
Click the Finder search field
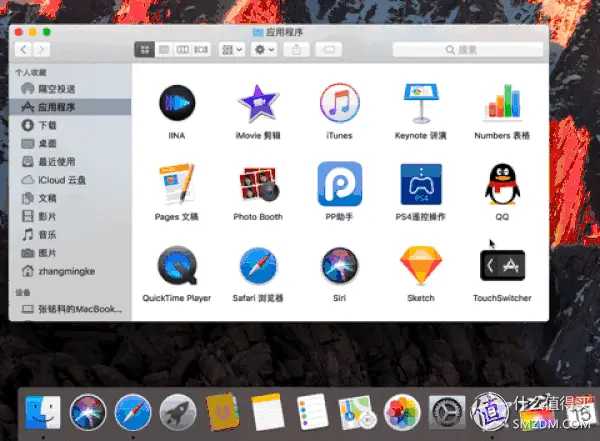tap(468, 50)
